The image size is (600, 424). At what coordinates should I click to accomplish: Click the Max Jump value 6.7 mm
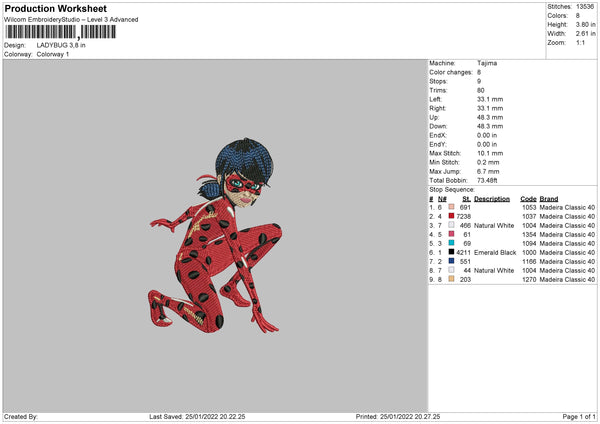[488, 171]
